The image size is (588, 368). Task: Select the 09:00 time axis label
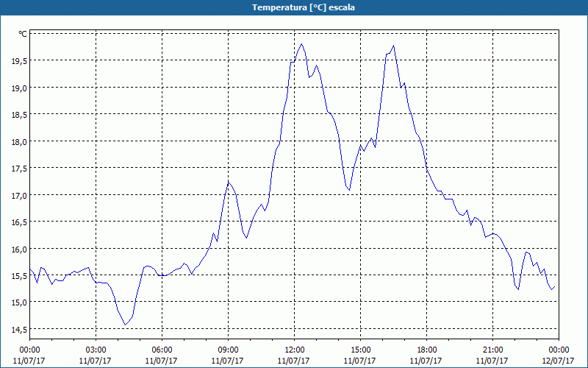pos(228,350)
